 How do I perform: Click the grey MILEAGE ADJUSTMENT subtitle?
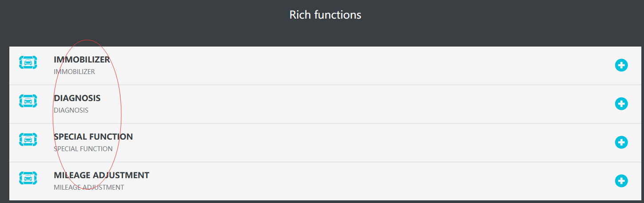coord(89,187)
